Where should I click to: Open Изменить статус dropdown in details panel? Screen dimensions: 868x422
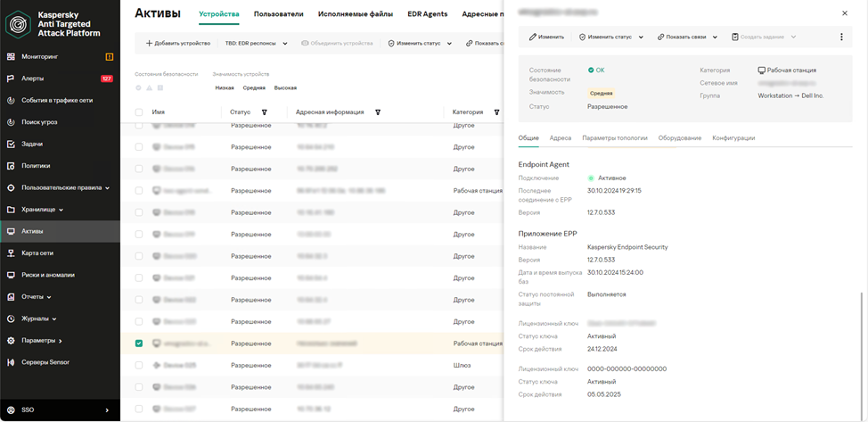(611, 37)
